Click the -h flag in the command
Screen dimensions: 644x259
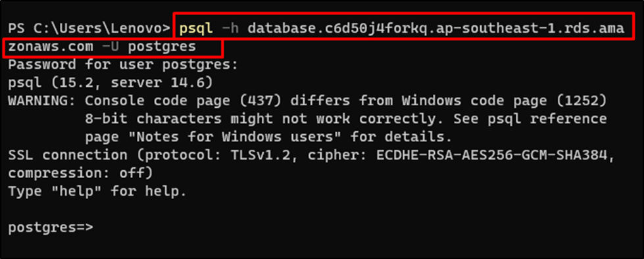pos(230,28)
